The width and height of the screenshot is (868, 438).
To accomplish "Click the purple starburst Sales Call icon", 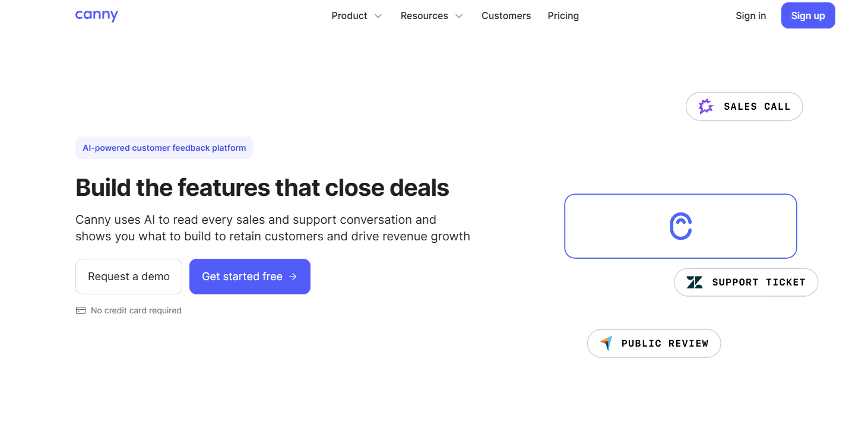I will pos(706,107).
